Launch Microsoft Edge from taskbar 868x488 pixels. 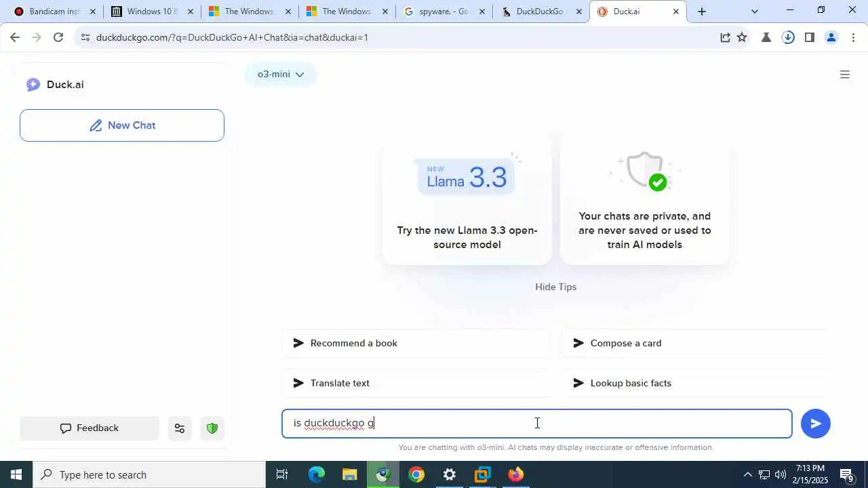(317, 474)
